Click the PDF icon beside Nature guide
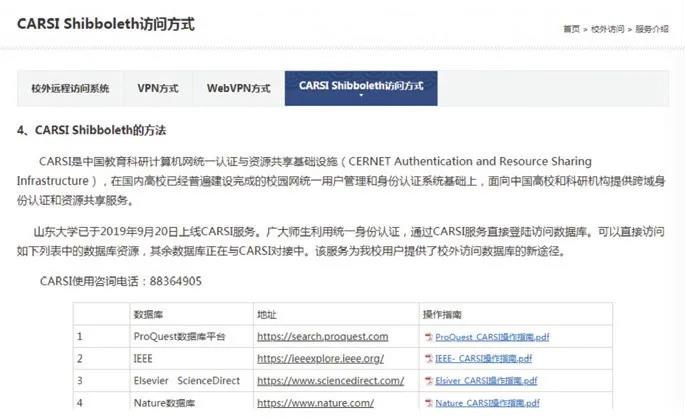685x418 pixels. [429, 404]
